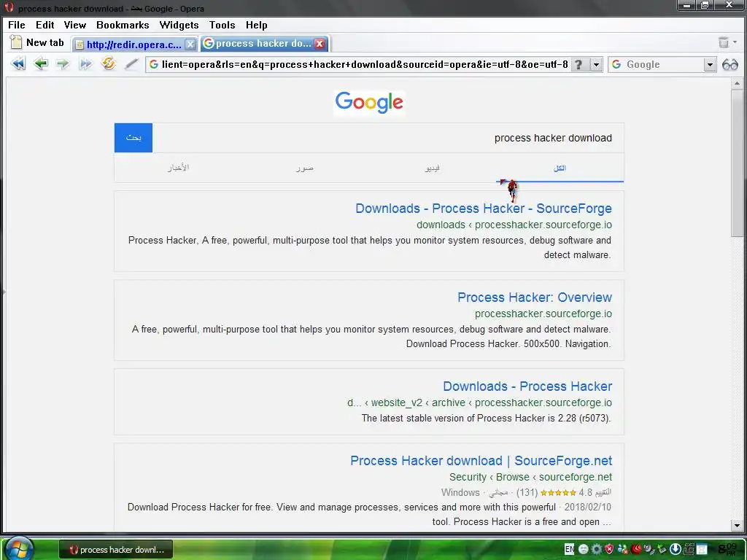This screenshot has height=560, width=747.
Task: Open the Bookmarks menu
Action: (x=123, y=25)
